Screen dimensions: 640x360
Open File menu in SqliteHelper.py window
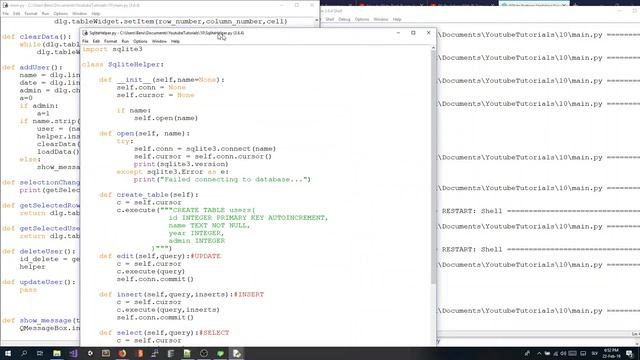pos(85,41)
